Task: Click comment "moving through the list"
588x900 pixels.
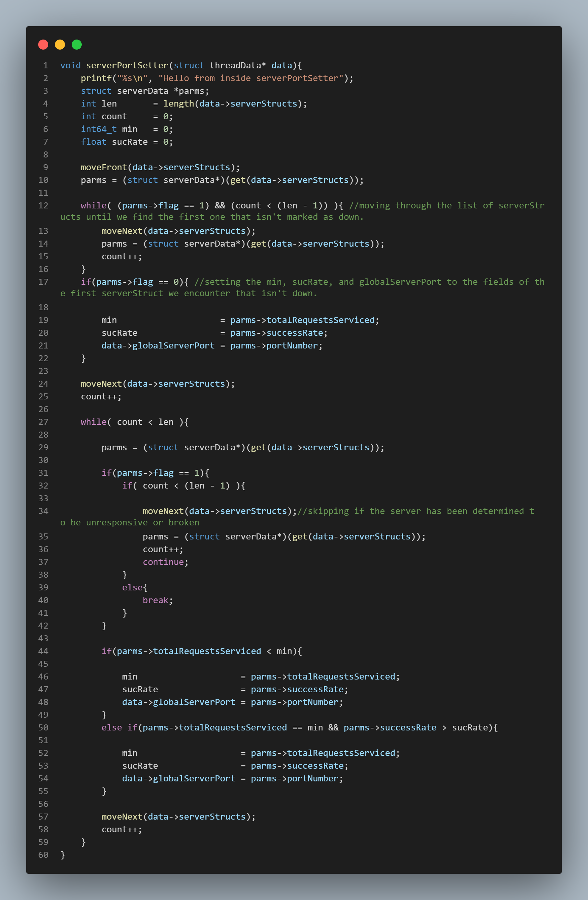Action: (x=390, y=206)
